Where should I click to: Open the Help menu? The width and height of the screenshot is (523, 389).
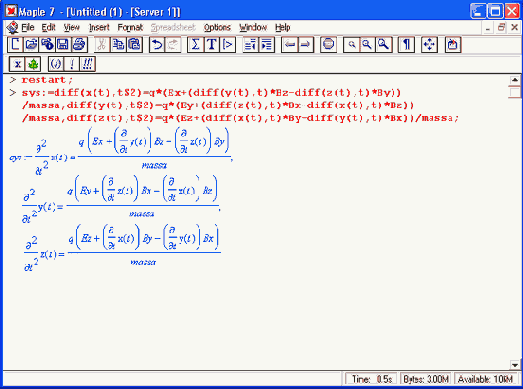pyautogui.click(x=283, y=27)
